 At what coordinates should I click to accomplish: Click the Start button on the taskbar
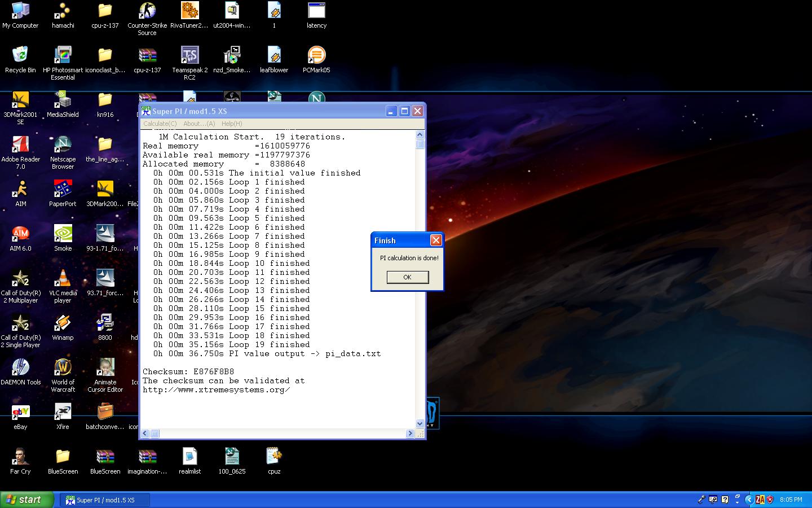tap(27, 500)
